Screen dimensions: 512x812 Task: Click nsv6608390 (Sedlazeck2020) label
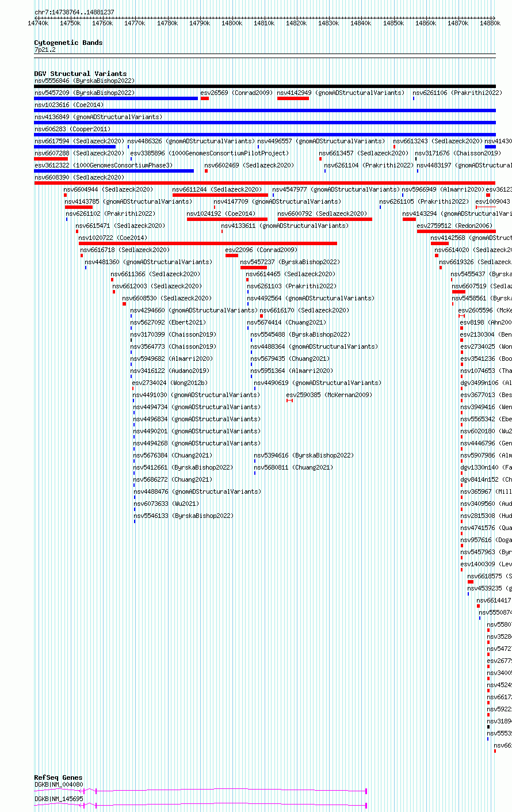(x=79, y=177)
